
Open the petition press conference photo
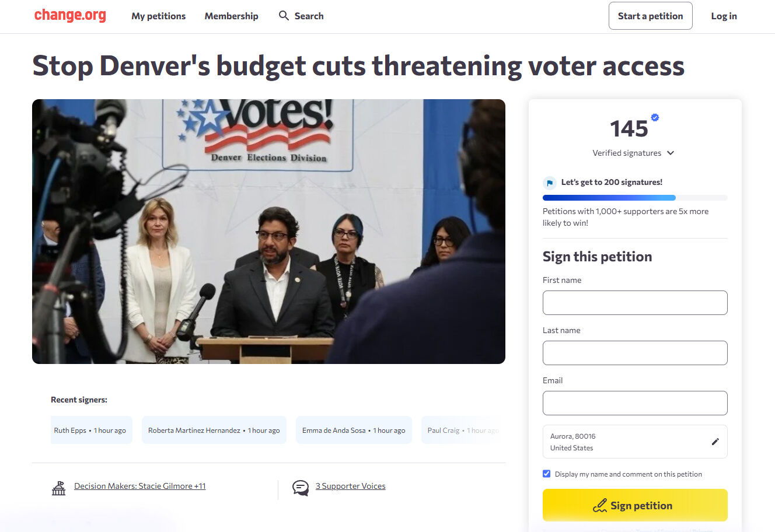(x=268, y=232)
